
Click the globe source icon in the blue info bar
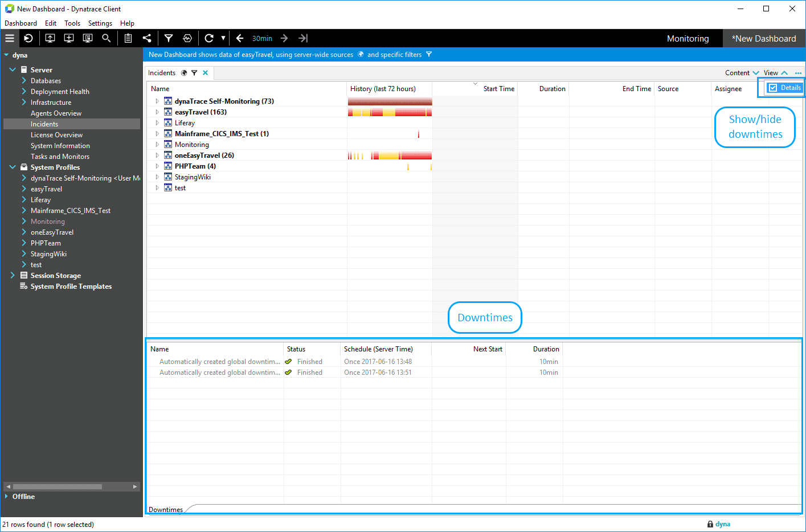pos(361,55)
